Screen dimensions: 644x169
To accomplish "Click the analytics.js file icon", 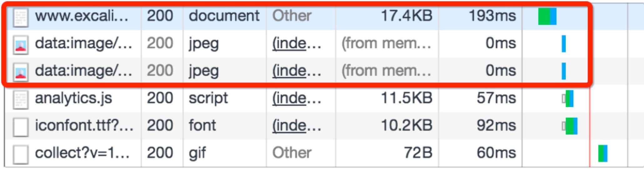I will [21, 99].
